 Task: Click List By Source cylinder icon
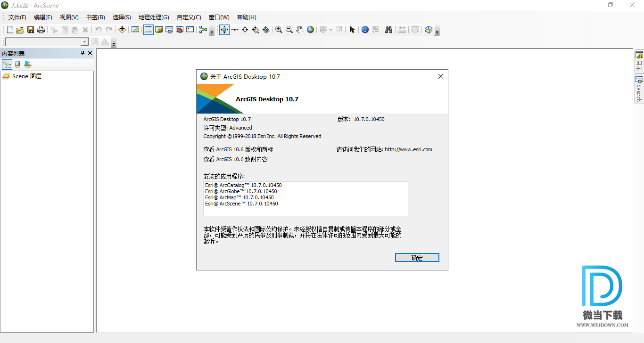(17, 65)
